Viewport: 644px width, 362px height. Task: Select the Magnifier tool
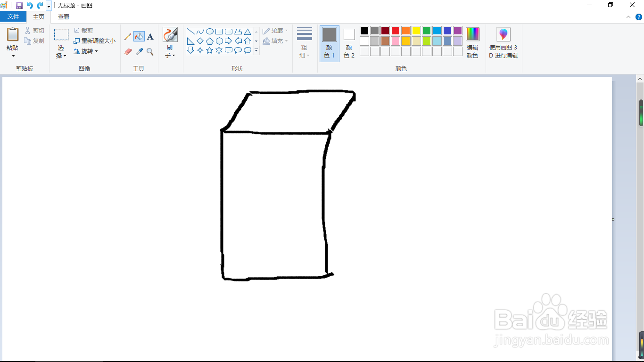(x=150, y=52)
